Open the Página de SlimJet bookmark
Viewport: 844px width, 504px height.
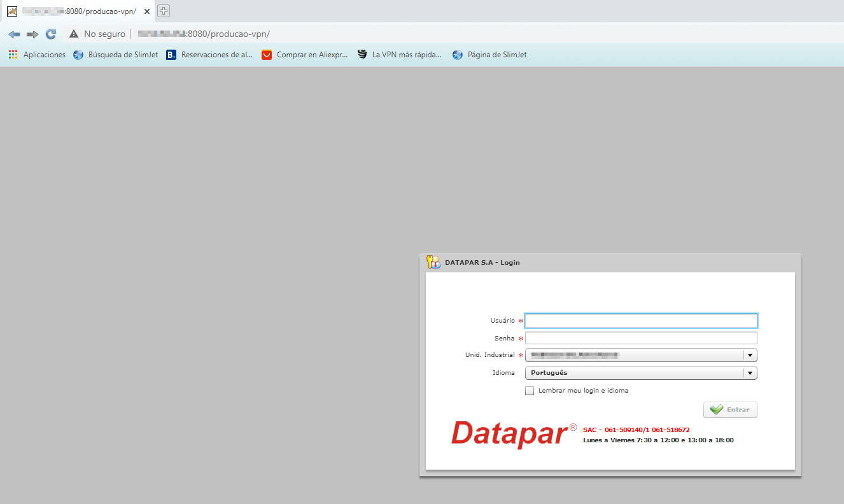[x=489, y=55]
